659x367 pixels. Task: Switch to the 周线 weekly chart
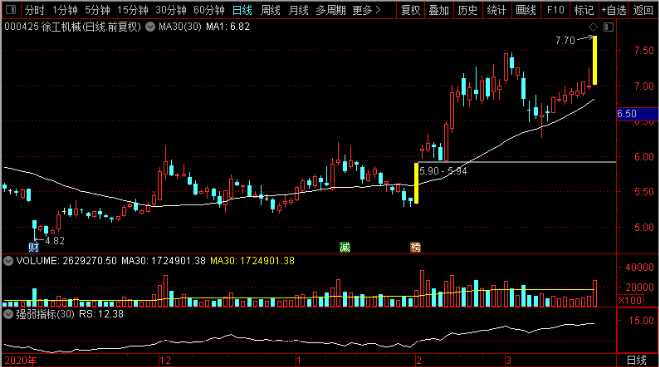[x=270, y=10]
